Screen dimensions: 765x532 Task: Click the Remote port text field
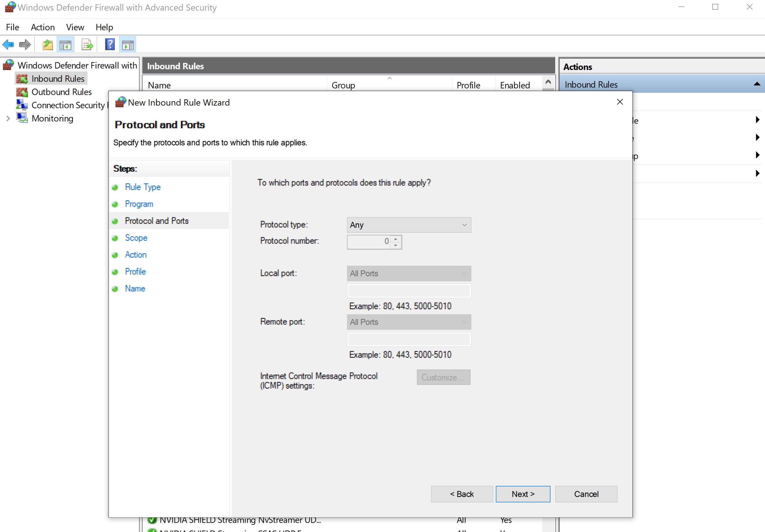(x=409, y=339)
